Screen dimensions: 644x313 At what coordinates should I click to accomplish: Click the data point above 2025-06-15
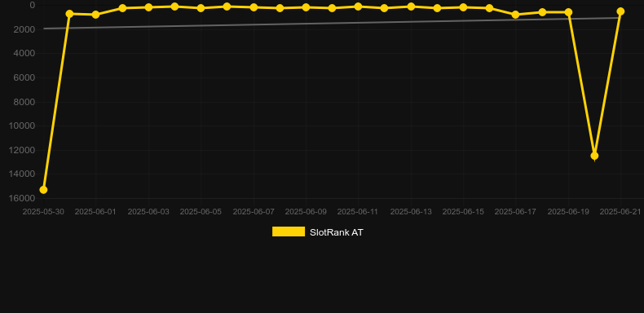[x=463, y=7]
